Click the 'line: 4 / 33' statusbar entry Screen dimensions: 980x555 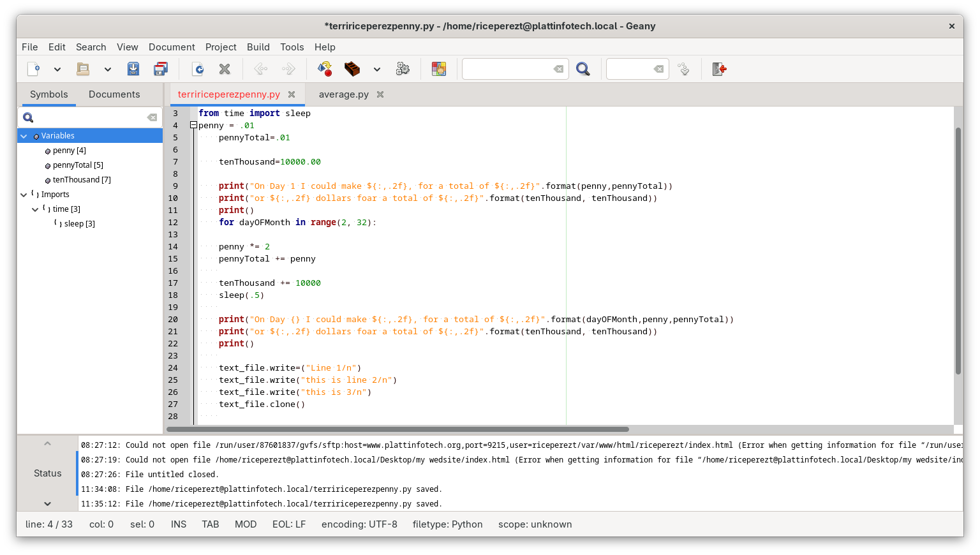coord(49,524)
